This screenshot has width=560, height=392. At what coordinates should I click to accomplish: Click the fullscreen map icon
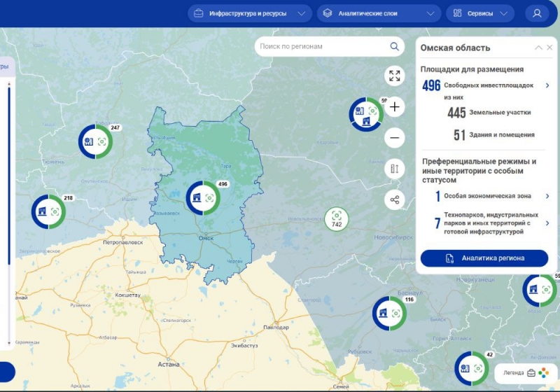point(394,76)
